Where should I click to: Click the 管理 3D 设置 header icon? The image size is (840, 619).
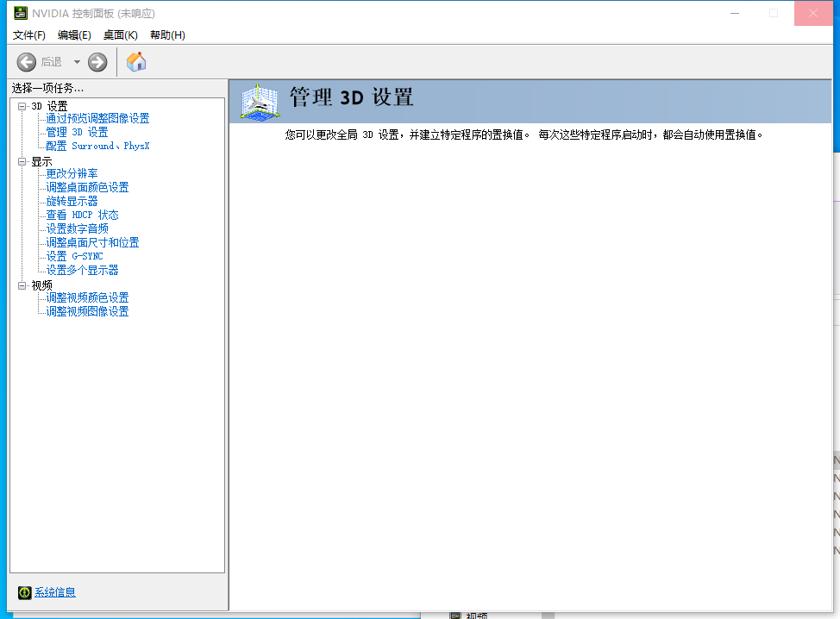tap(260, 102)
